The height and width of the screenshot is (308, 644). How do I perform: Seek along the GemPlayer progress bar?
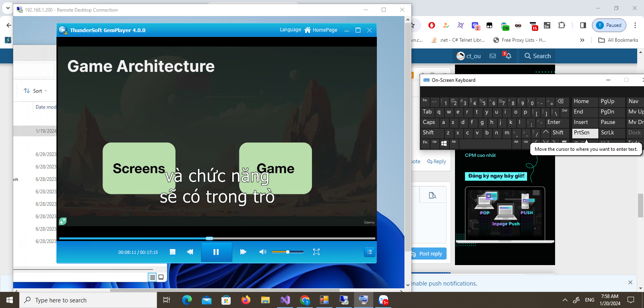pos(217,238)
